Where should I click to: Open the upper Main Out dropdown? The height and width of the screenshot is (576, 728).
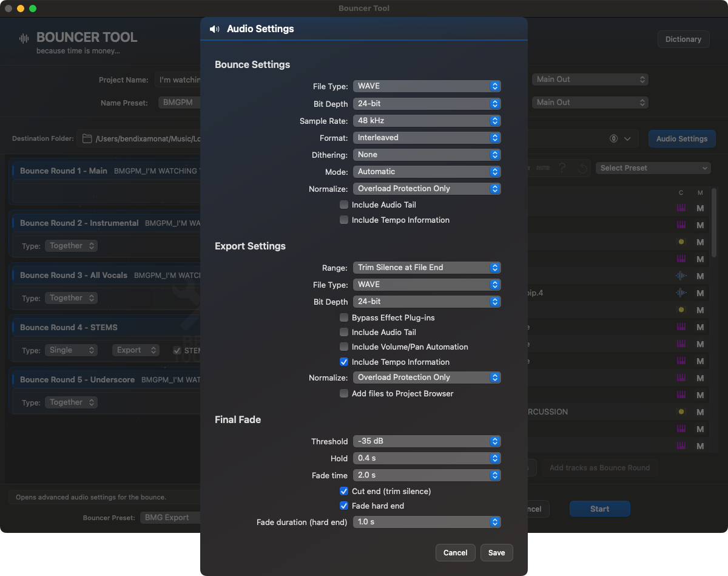pos(590,80)
